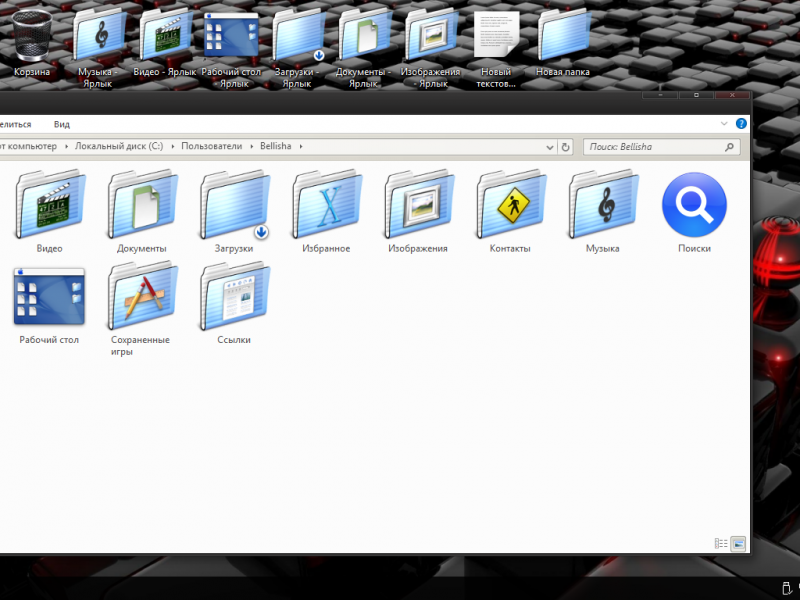The height and width of the screenshot is (600, 800).
Task: Minimize the Explorer window
Action: pos(660,95)
